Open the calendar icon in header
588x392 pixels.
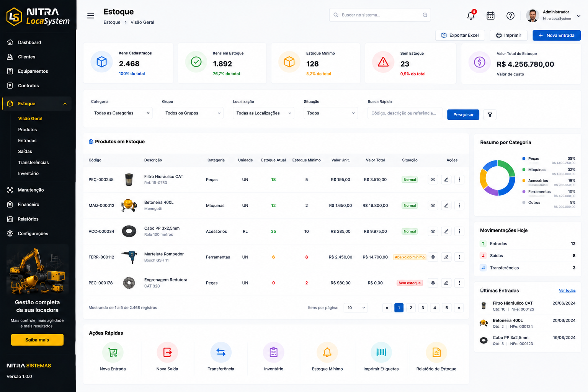point(490,16)
